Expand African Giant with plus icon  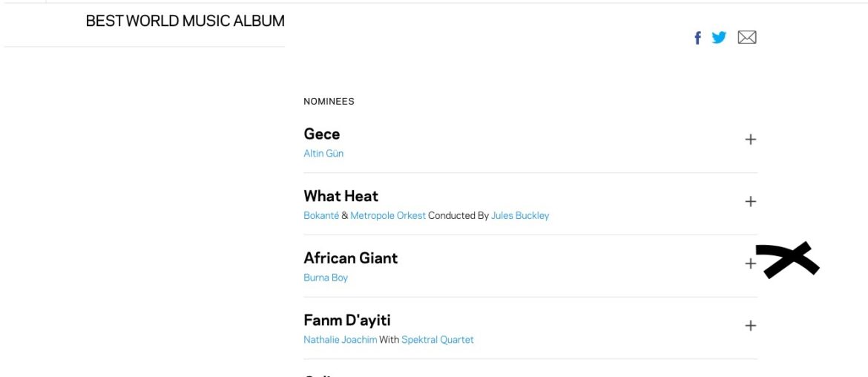pyautogui.click(x=750, y=263)
